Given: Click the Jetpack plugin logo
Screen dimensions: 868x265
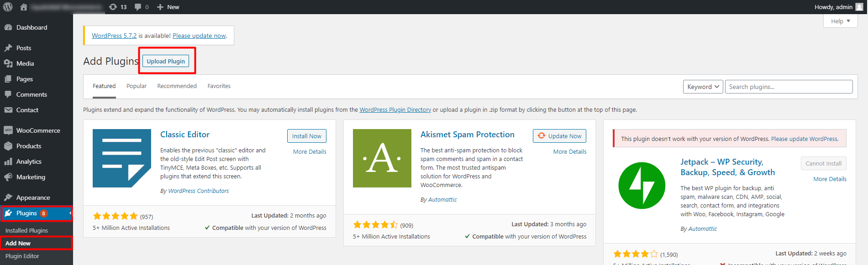Looking at the screenshot, I should [642, 186].
